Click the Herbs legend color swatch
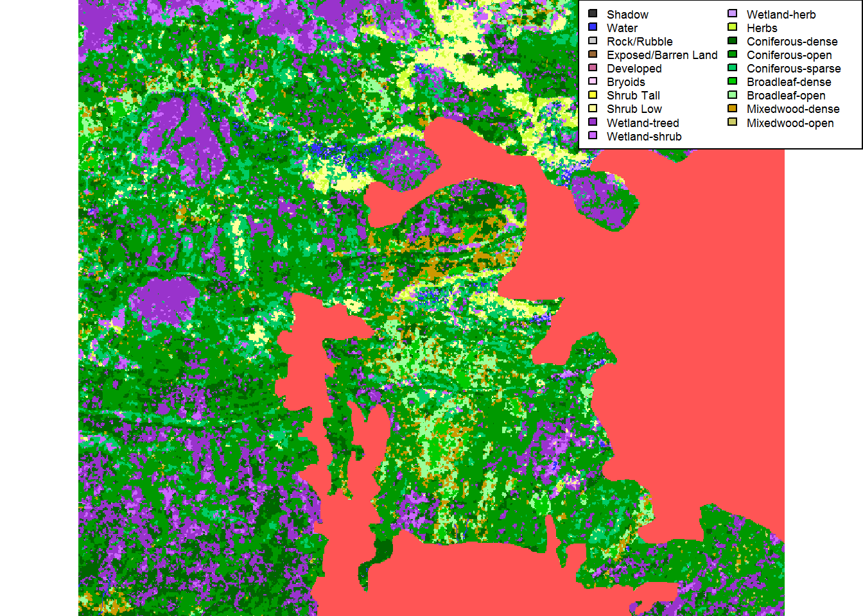This screenshot has height=616, width=863. [733, 27]
